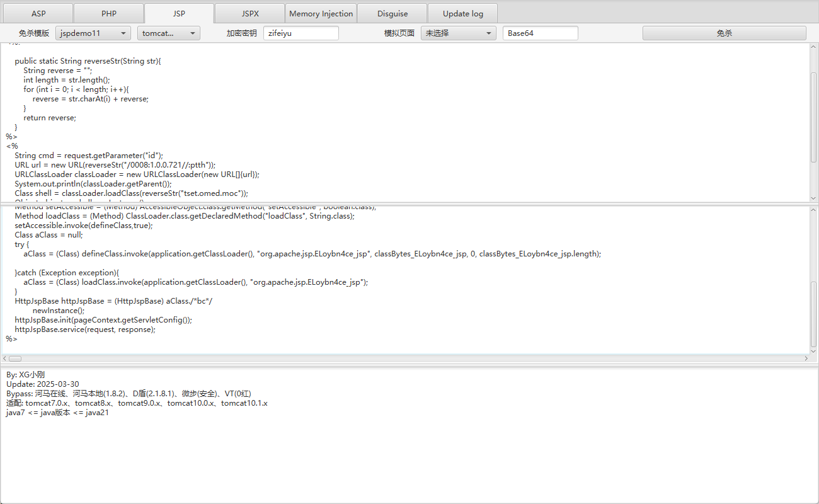
Task: Click the "By: XG小刚" author line
Action: coord(26,375)
